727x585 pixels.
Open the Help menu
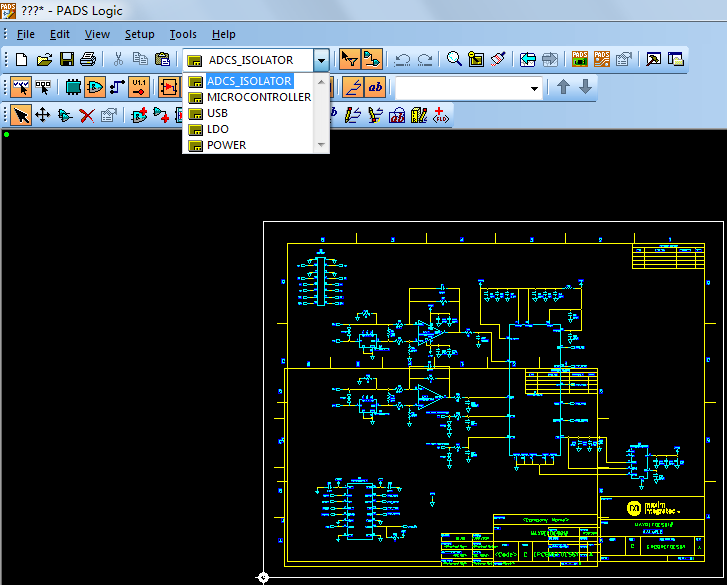[x=223, y=34]
